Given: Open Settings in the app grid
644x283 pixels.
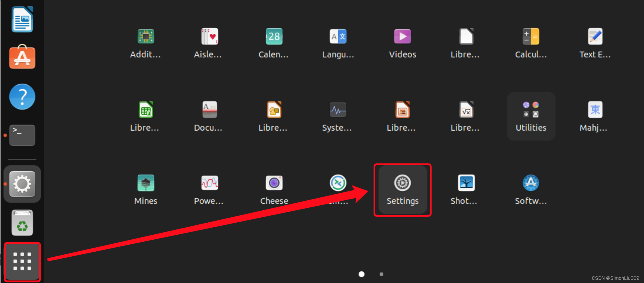Looking at the screenshot, I should pyautogui.click(x=402, y=190).
